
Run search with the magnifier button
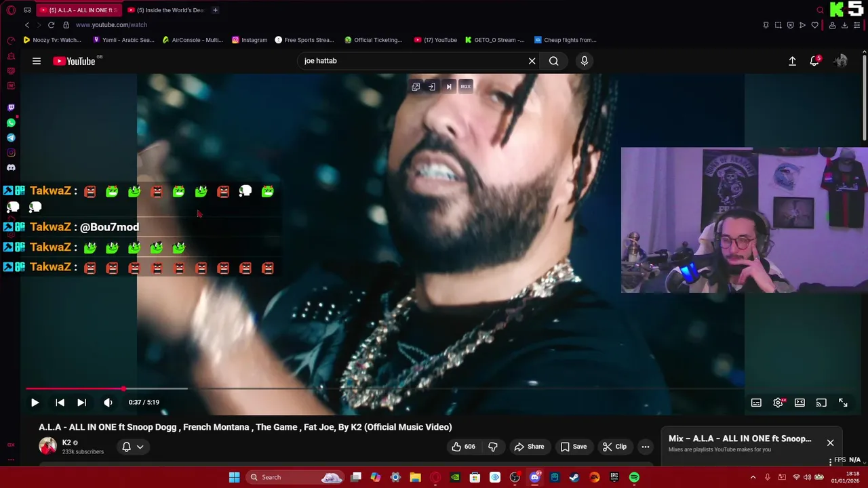point(554,61)
